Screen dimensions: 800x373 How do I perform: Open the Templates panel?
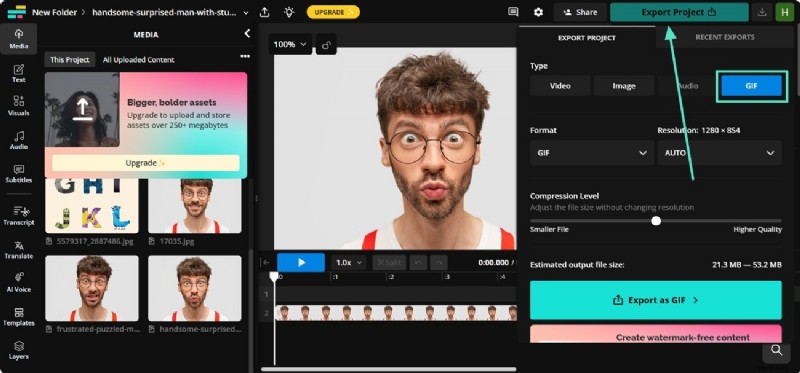[x=19, y=316]
